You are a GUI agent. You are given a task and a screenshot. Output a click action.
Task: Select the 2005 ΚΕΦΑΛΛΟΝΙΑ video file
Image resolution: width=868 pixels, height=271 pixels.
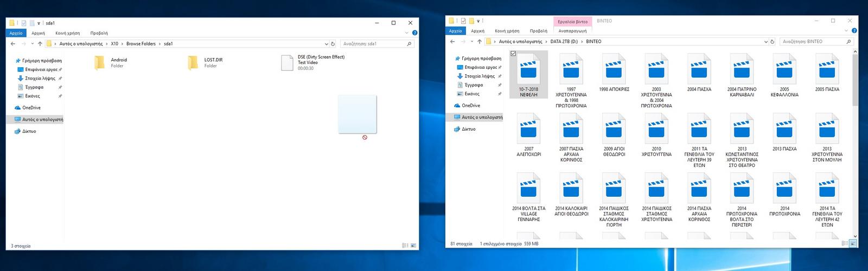(x=784, y=76)
